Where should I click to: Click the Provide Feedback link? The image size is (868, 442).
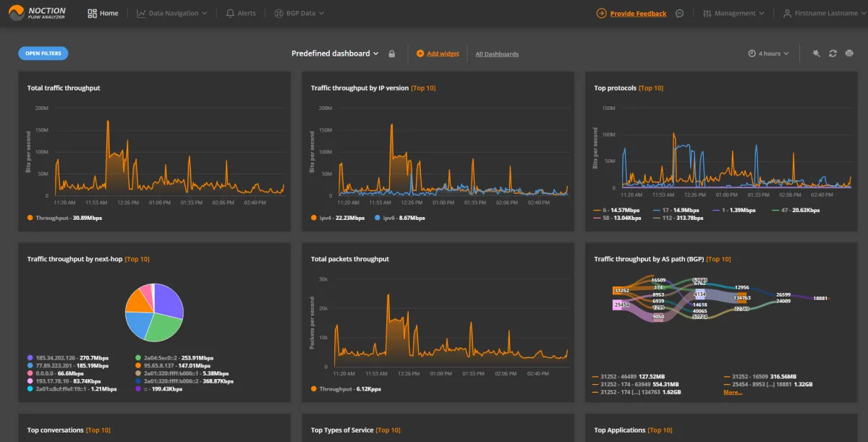[x=638, y=13]
